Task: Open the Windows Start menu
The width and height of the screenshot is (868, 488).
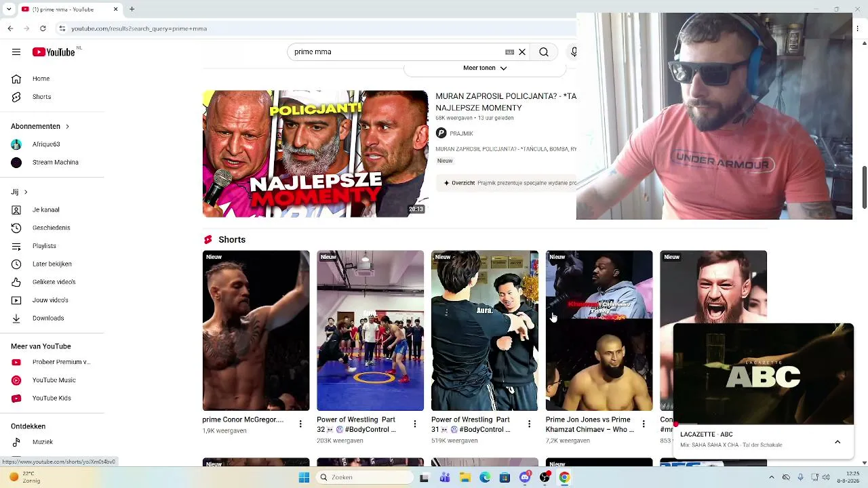Action: [304, 477]
